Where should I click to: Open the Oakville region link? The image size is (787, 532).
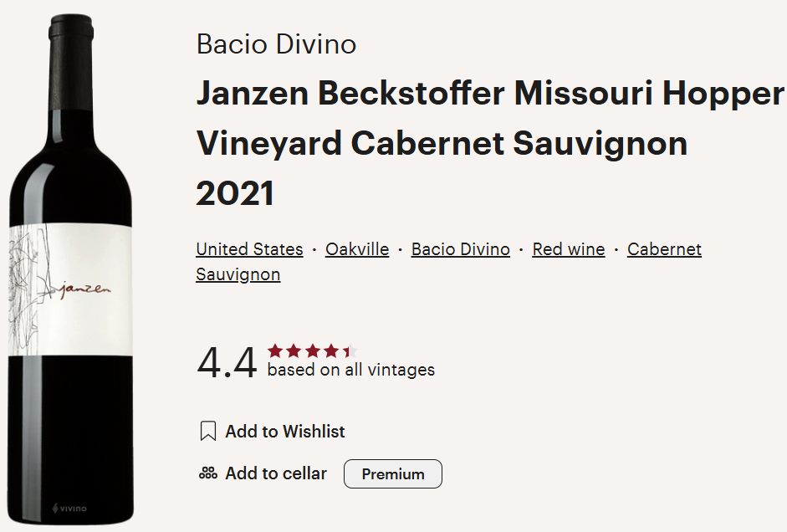pyautogui.click(x=357, y=249)
